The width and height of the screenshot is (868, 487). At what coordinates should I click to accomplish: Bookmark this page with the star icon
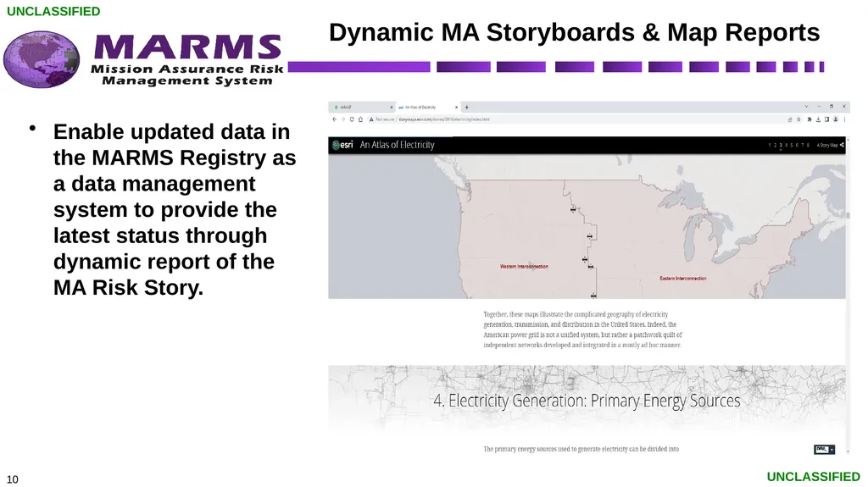click(x=798, y=119)
